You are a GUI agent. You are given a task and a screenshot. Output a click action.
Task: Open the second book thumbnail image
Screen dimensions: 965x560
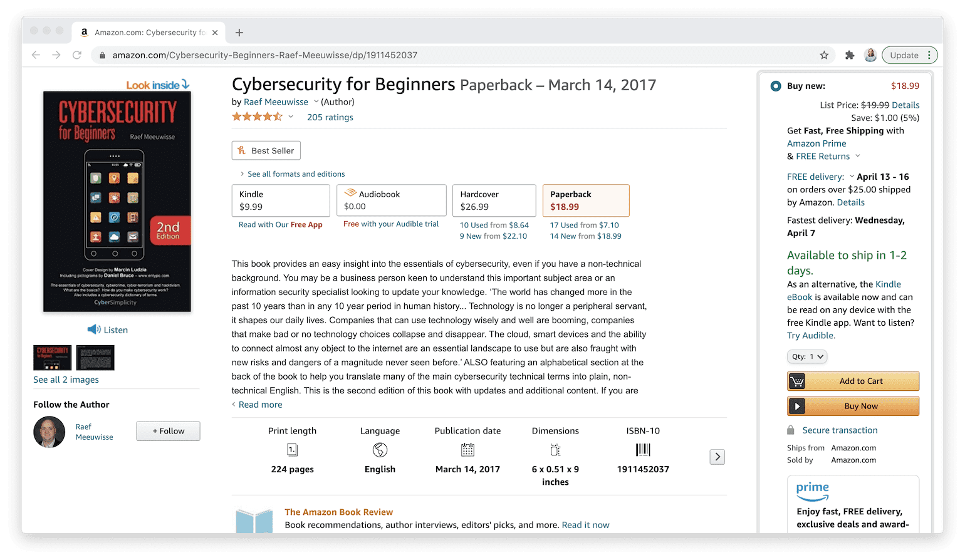point(95,358)
